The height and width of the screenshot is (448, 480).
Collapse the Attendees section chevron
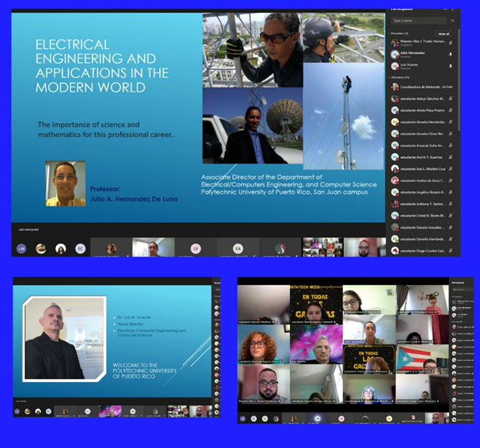(x=388, y=77)
